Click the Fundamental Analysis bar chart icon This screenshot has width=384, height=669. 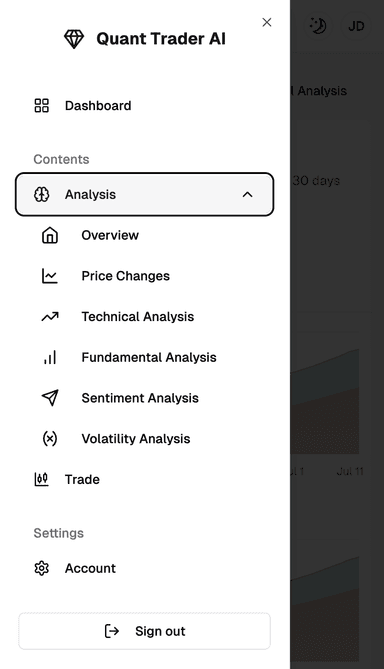50,358
